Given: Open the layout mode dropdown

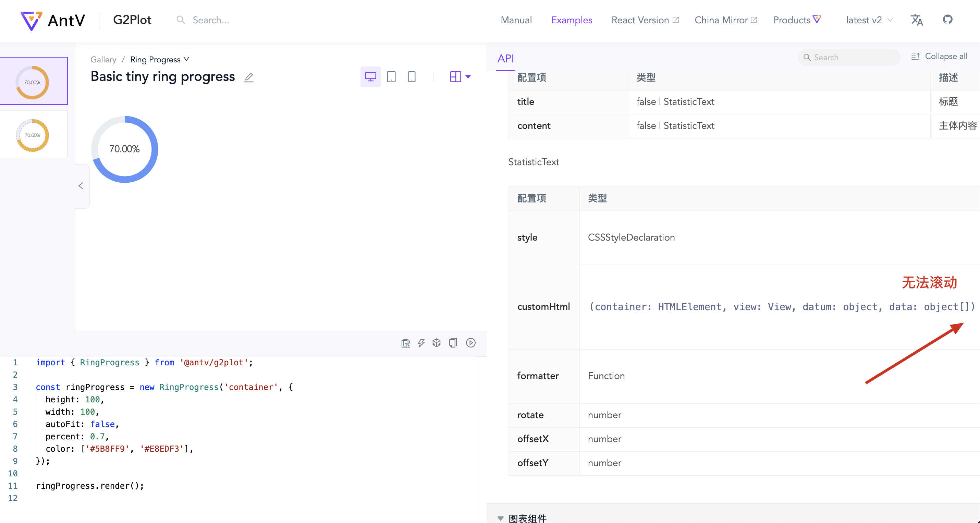Looking at the screenshot, I should click(x=460, y=76).
